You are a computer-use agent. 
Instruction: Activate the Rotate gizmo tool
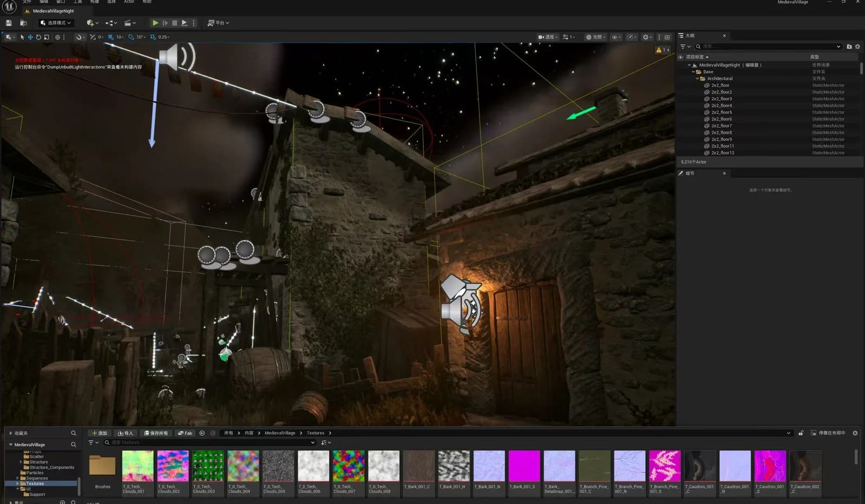pos(38,37)
